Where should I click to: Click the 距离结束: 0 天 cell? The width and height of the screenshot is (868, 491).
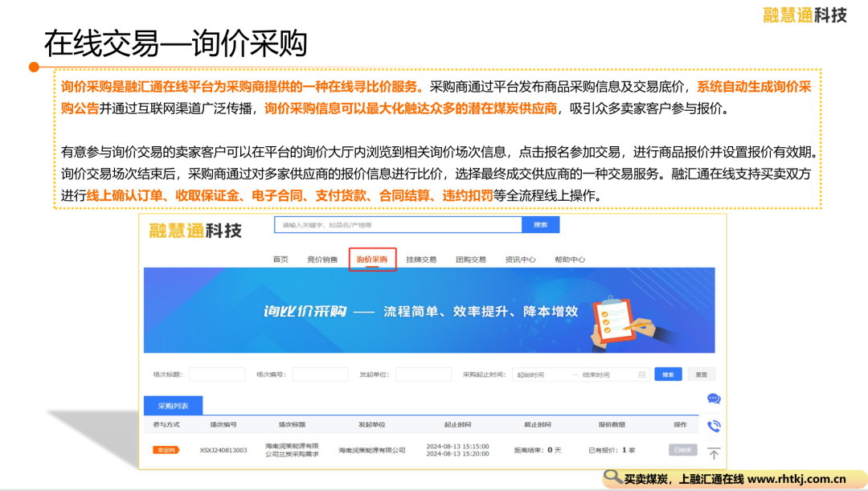pos(538,450)
